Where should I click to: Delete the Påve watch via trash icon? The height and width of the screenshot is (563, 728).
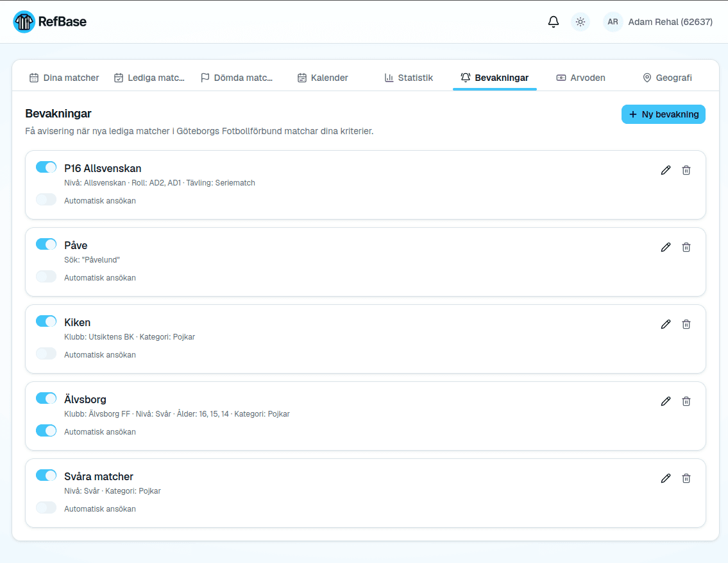(686, 247)
